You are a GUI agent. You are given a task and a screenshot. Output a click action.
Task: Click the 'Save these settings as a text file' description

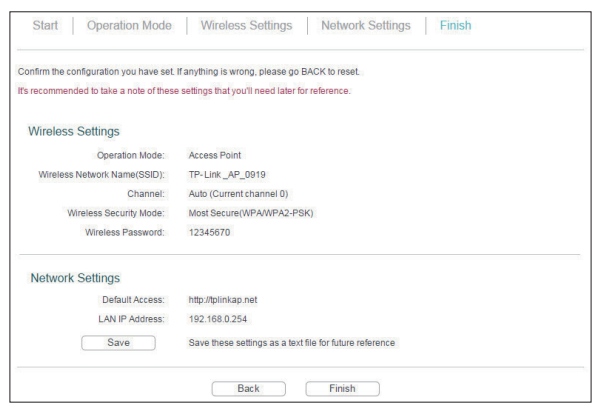click(291, 343)
